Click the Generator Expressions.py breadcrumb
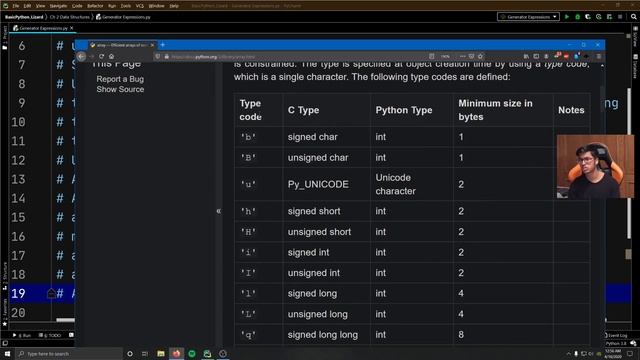640x360 pixels. (123, 17)
